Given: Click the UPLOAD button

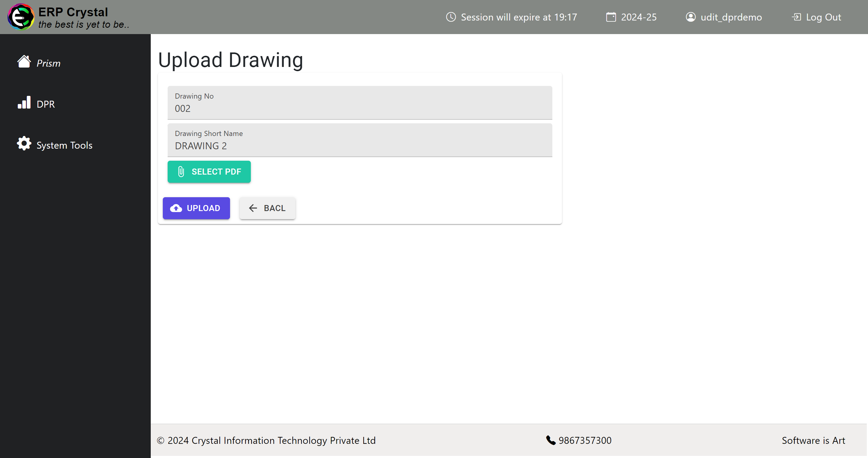Looking at the screenshot, I should [x=196, y=208].
